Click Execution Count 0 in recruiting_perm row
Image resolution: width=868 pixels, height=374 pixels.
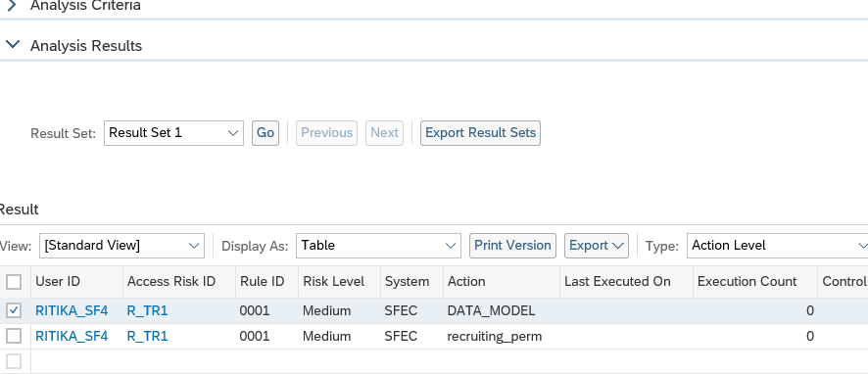(x=810, y=336)
